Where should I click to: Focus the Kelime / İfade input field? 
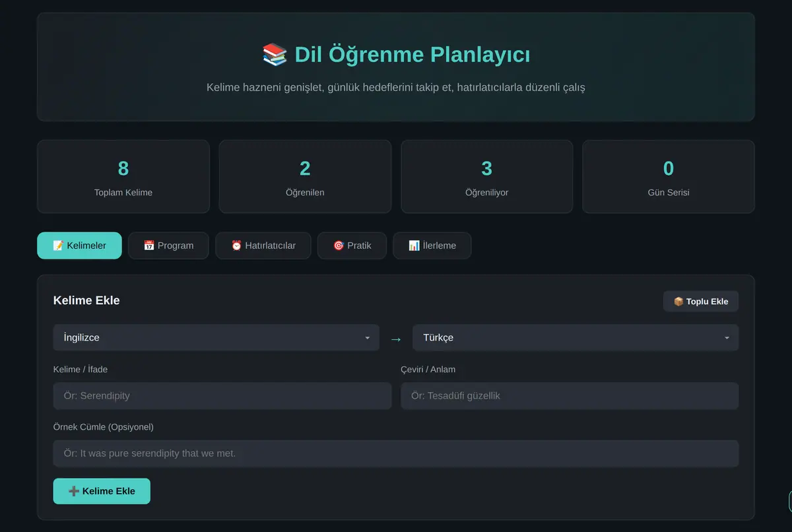tap(222, 396)
